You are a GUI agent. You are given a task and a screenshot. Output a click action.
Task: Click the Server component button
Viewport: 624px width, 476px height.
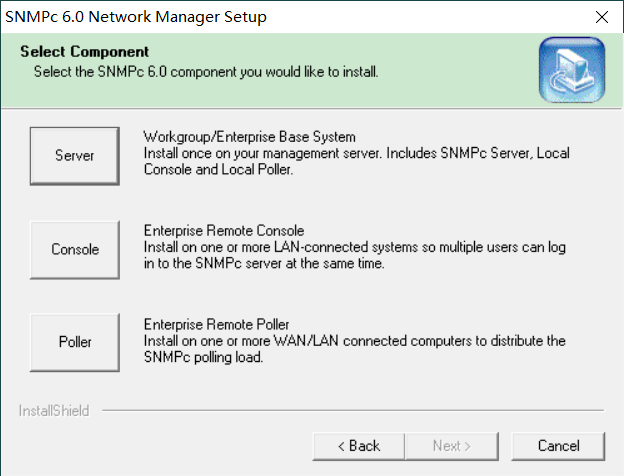tap(75, 156)
